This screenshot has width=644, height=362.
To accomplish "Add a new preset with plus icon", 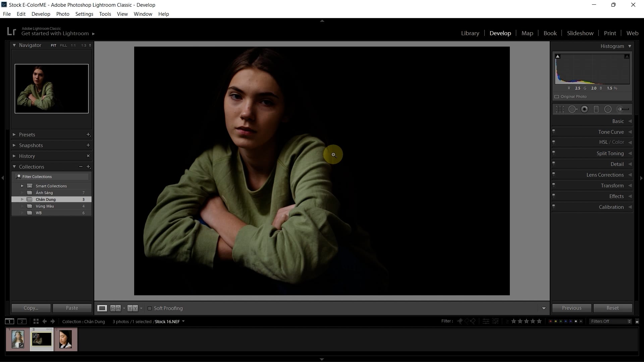I will tap(88, 135).
